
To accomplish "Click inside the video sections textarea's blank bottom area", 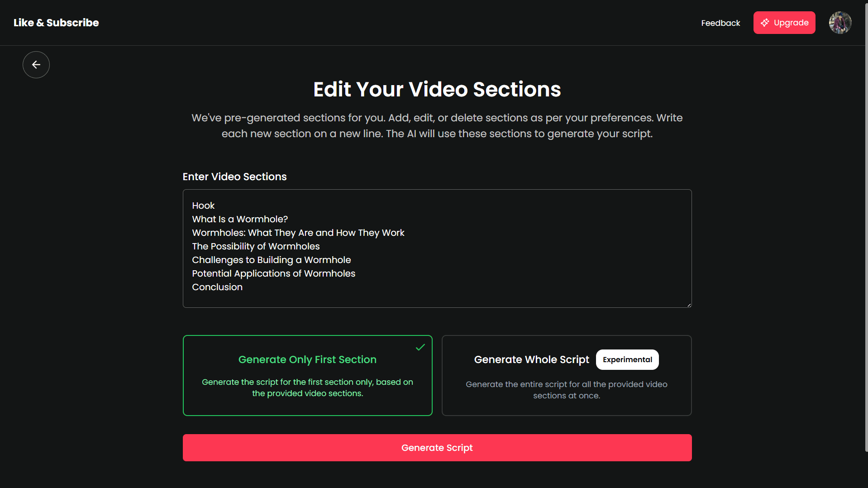I will pyautogui.click(x=437, y=300).
